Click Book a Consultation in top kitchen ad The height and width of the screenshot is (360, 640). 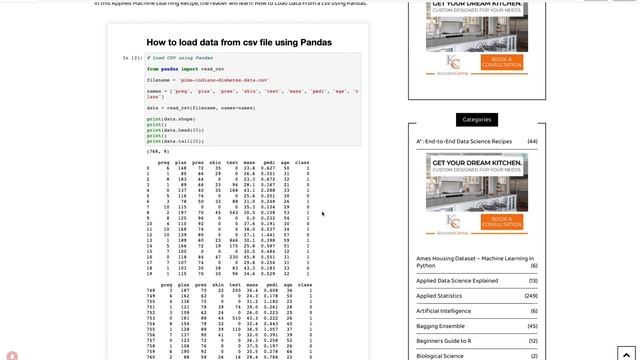[x=502, y=62]
